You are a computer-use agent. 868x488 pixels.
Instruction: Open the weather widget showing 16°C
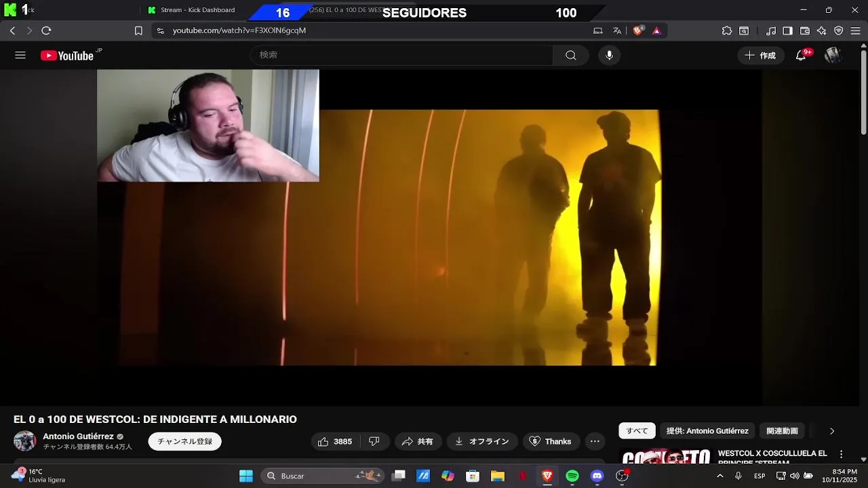39,476
